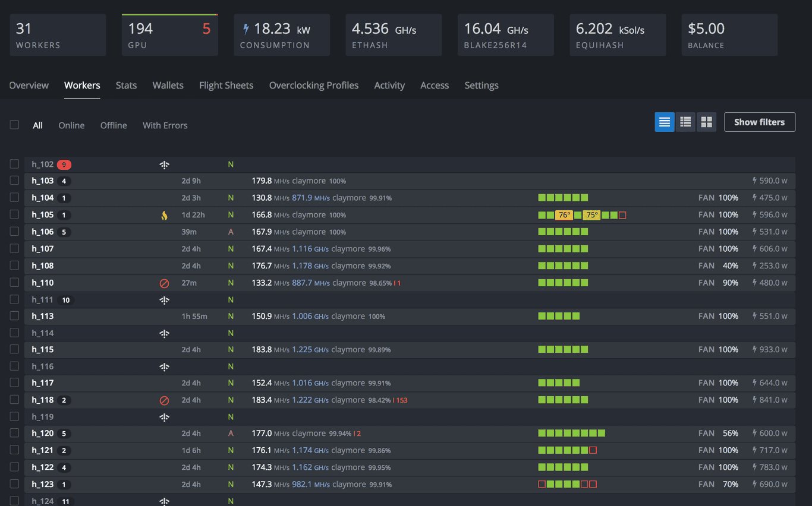The image size is (812, 506).
Task: Click the highlighted blue list view icon
Action: click(664, 122)
